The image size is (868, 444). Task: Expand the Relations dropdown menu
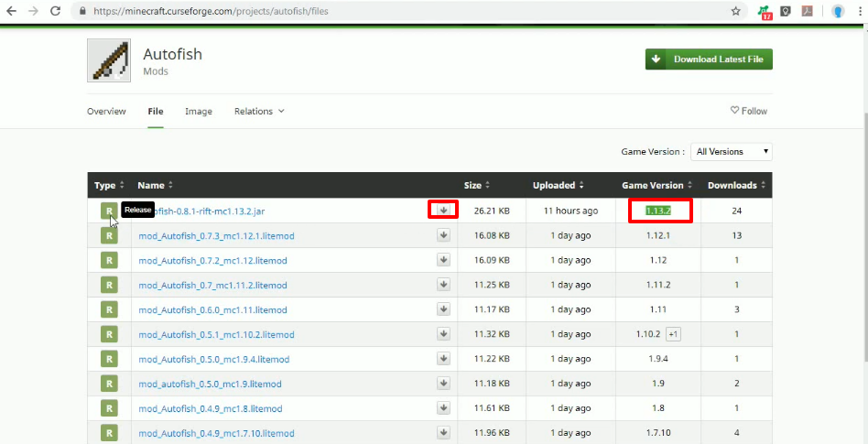[x=259, y=112]
